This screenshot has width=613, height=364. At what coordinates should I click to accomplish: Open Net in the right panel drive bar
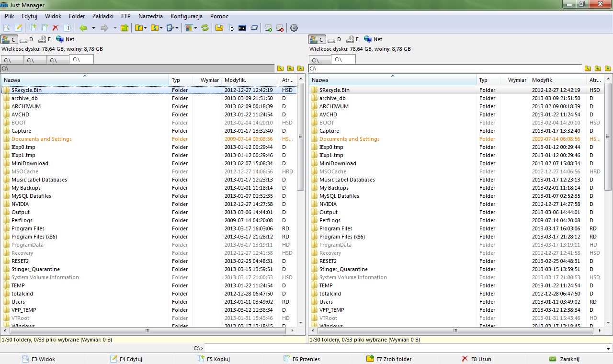(x=373, y=39)
